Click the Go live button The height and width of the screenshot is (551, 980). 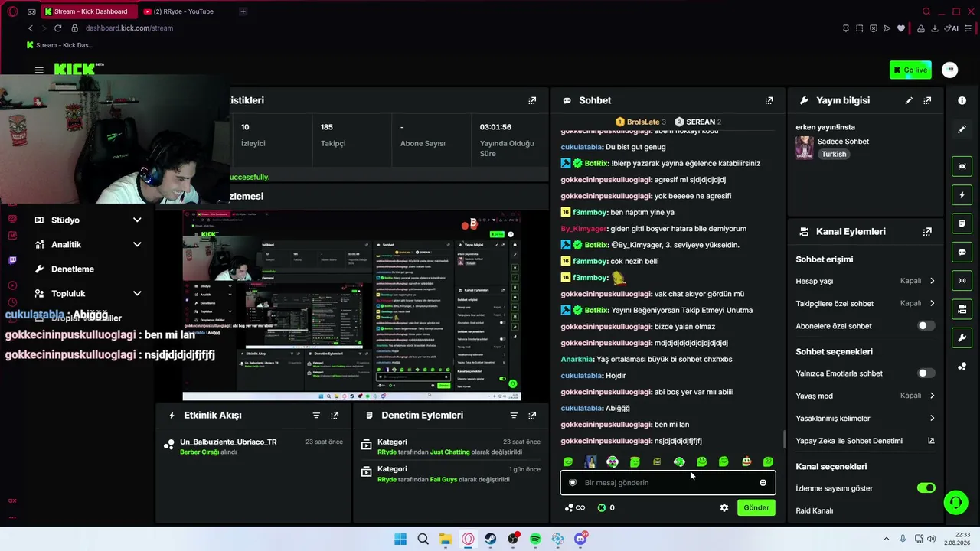(910, 70)
